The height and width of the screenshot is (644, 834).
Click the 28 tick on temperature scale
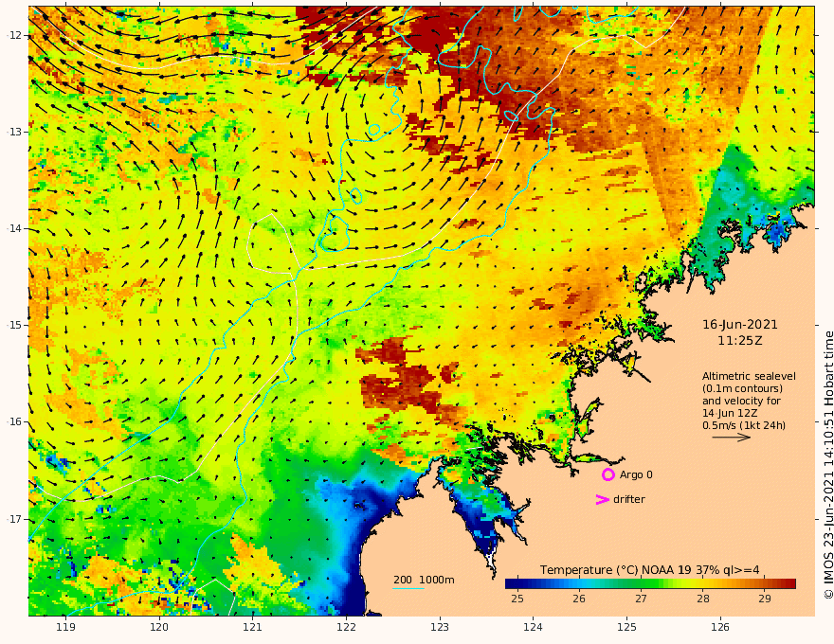703,599
